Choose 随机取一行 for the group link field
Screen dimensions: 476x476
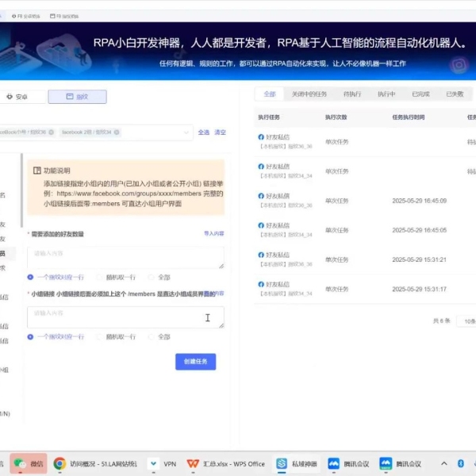click(x=116, y=336)
